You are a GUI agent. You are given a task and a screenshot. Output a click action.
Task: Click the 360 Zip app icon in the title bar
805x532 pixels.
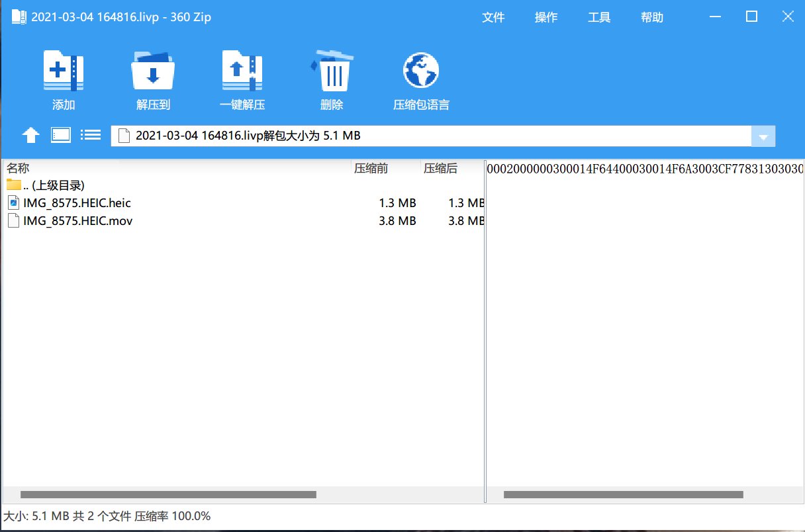(19, 17)
